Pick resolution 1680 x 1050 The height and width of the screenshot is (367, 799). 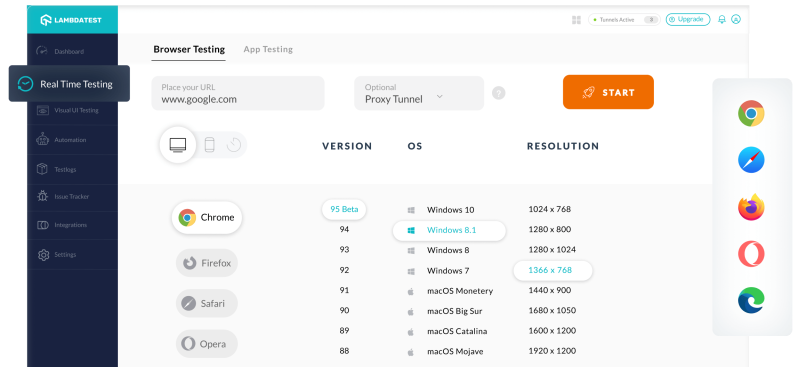point(552,310)
